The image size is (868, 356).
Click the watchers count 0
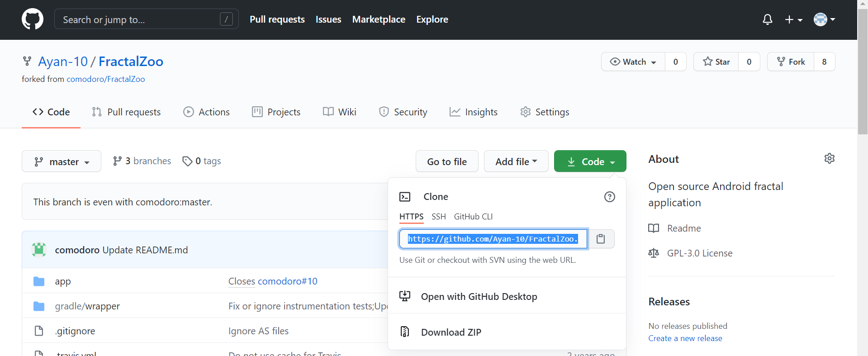[x=675, y=62]
